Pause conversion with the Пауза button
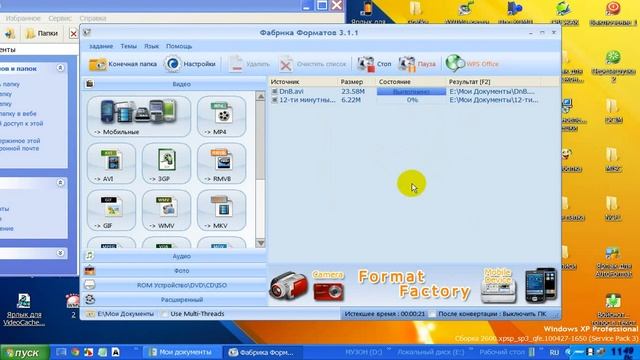 (x=417, y=64)
